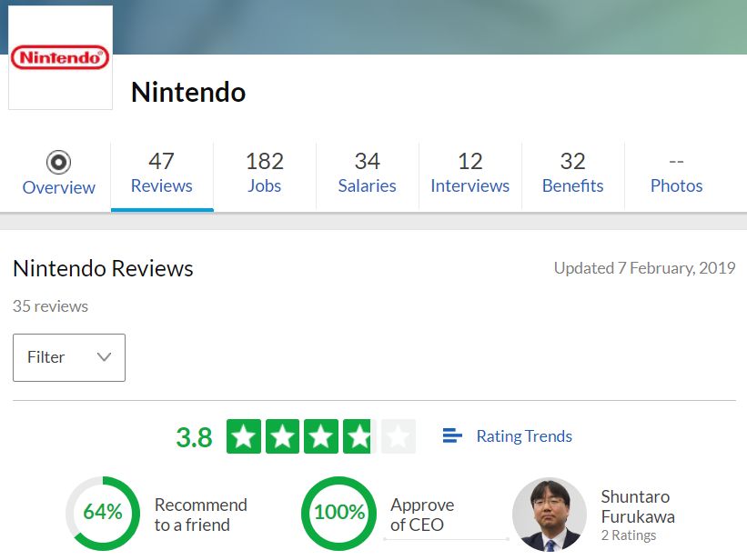747x560 pixels.
Task: Click the 3.8 overall rating number
Action: click(x=194, y=437)
